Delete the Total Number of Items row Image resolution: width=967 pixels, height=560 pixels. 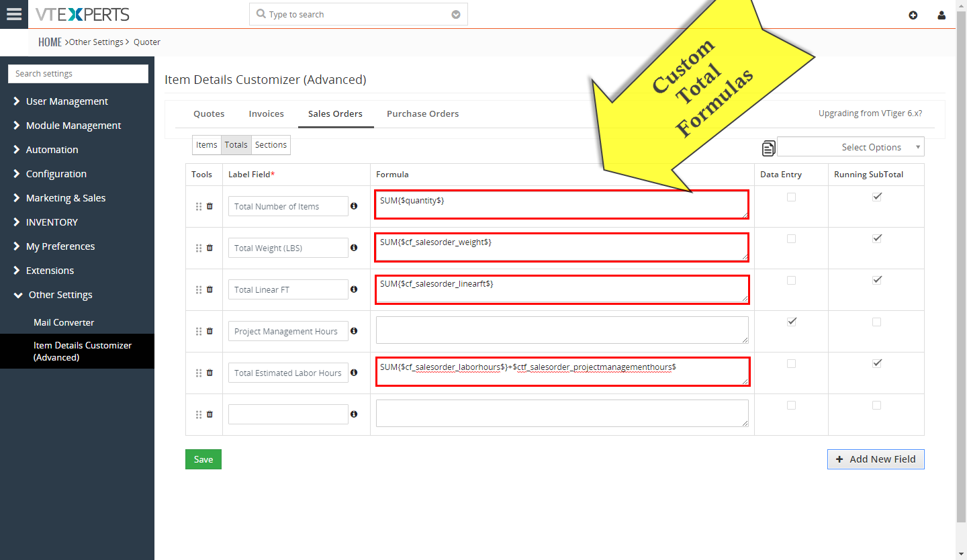(210, 206)
